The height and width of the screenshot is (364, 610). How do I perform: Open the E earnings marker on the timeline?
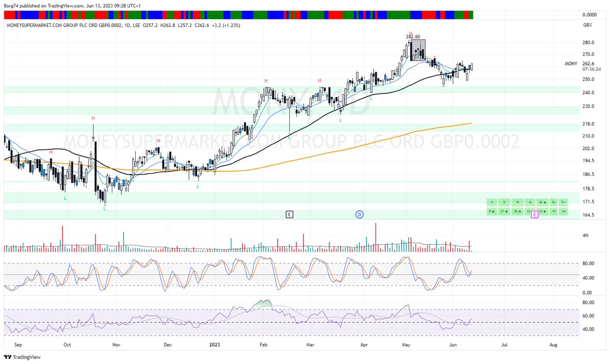click(289, 214)
